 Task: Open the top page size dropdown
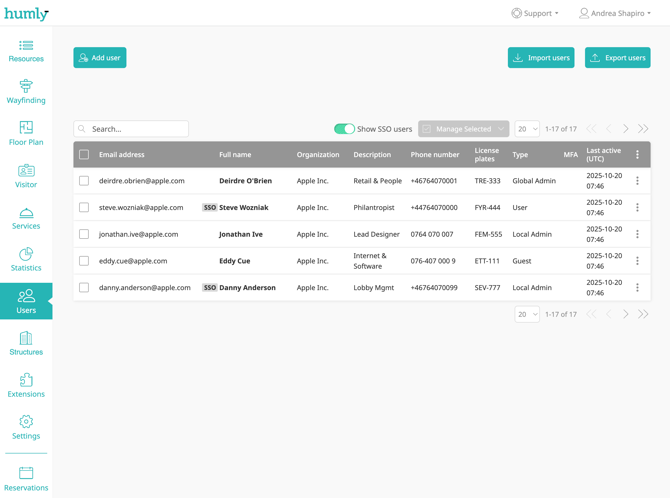(527, 129)
